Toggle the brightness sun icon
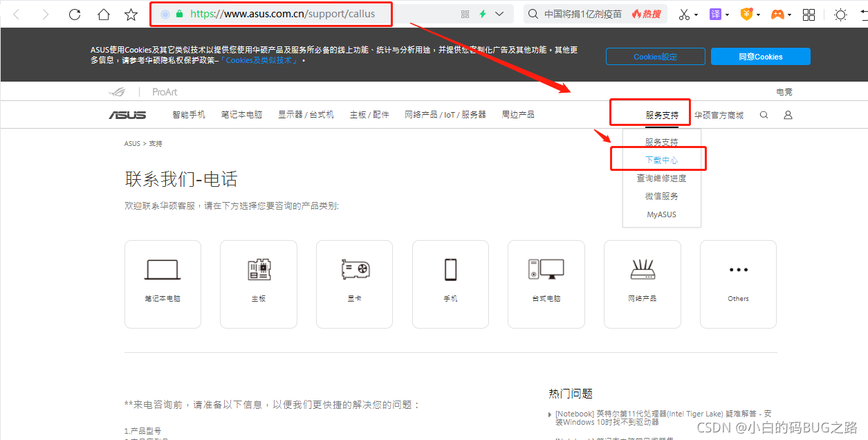This screenshot has width=868, height=440. (840, 14)
